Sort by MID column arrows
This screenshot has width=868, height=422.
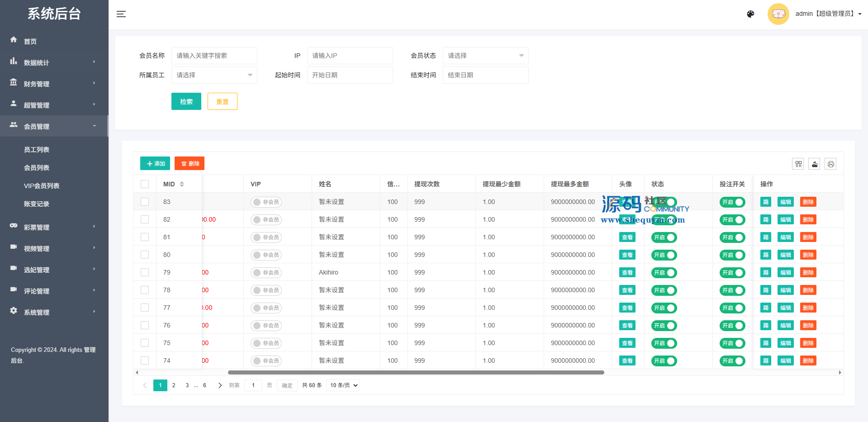[x=182, y=184]
